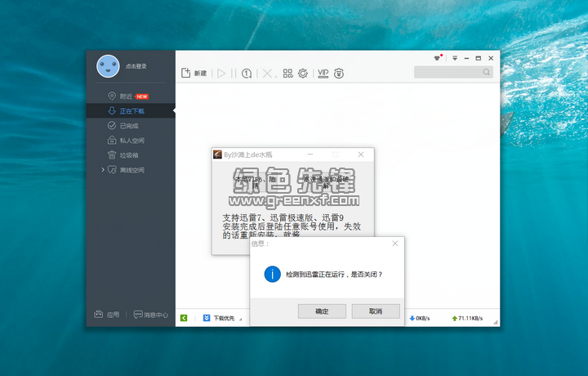Screen dimensions: 588x376
Task: Open the skin shirt icon in title bar
Action: click(x=438, y=58)
